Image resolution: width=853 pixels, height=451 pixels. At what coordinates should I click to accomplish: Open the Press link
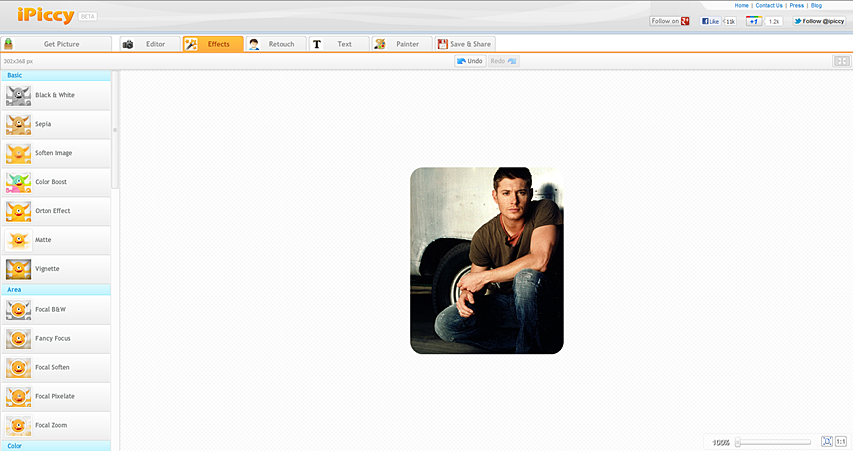[x=796, y=5]
